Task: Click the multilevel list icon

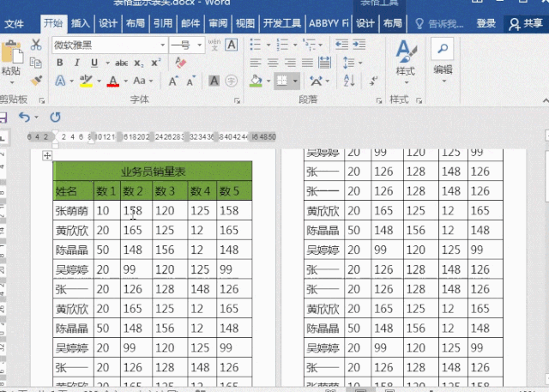Action: [x=309, y=45]
